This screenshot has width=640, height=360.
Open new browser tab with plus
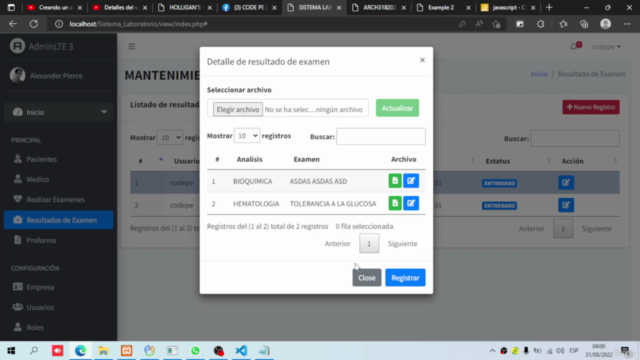[x=549, y=7]
